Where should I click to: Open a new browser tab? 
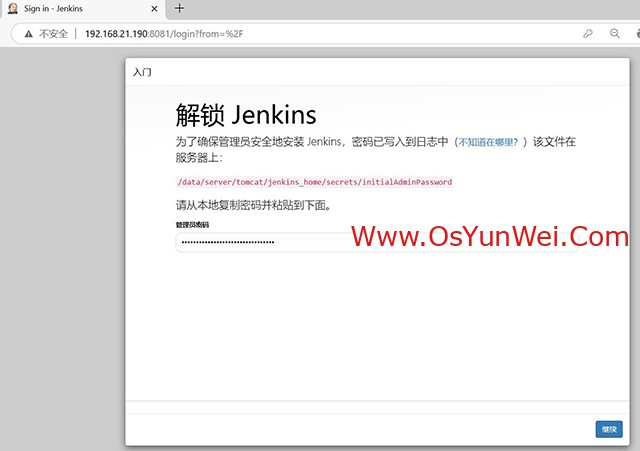coord(179,8)
